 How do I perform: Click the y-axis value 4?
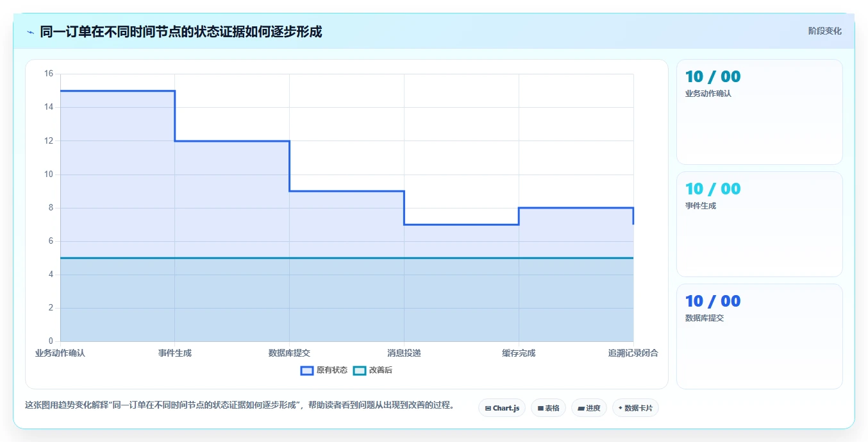coord(51,275)
